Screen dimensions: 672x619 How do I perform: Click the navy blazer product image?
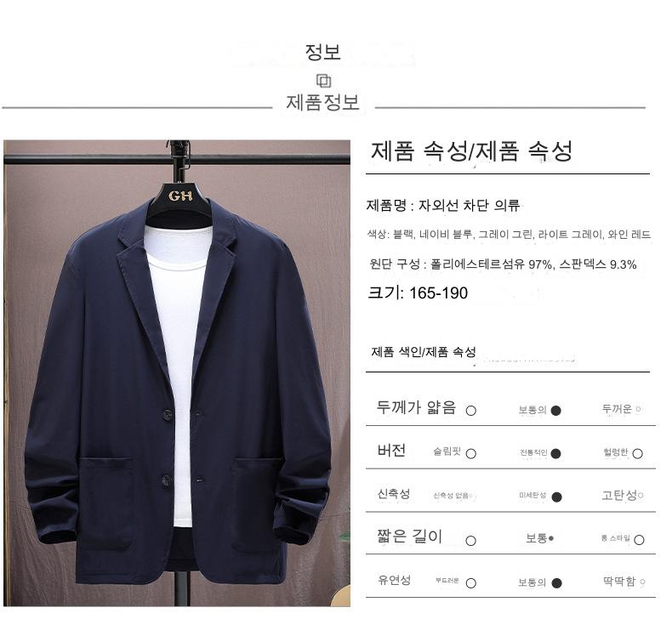177,373
